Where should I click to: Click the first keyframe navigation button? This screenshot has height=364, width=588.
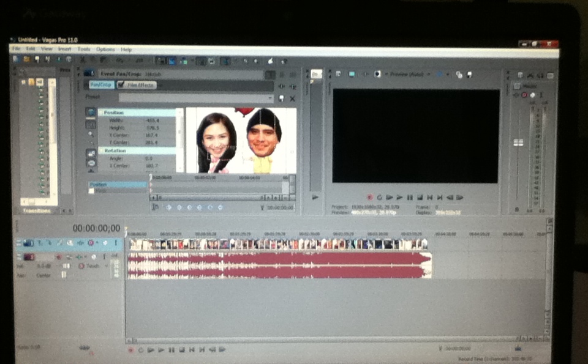(x=169, y=207)
